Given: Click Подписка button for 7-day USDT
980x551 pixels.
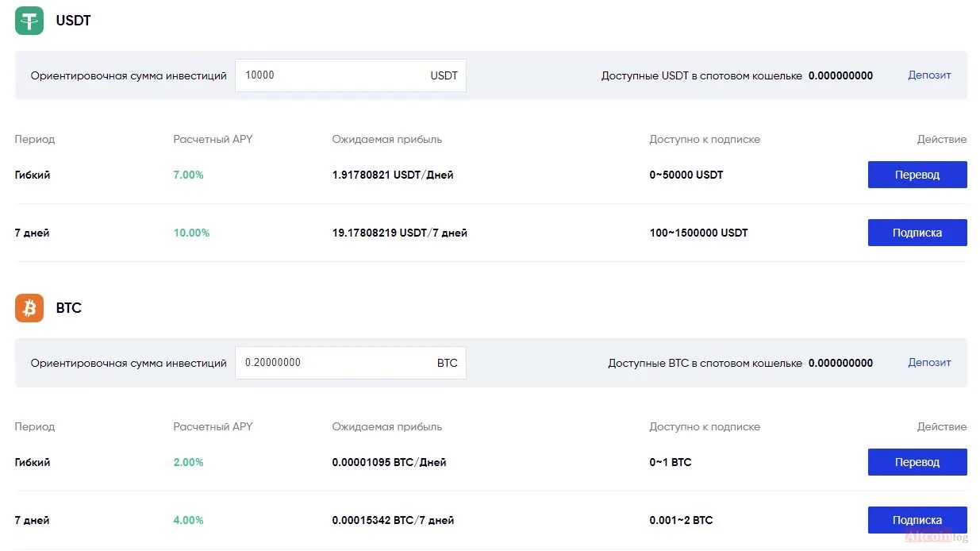Looking at the screenshot, I should tap(917, 233).
